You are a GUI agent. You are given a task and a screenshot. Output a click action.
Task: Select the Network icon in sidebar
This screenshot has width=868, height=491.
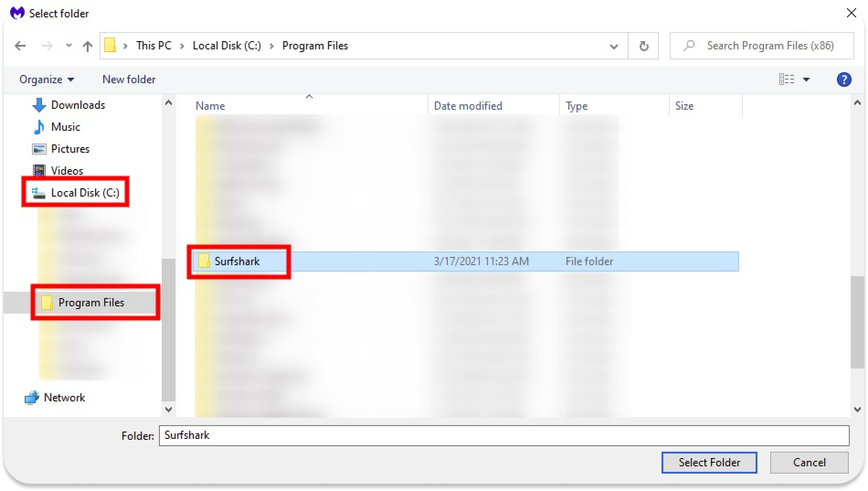coord(32,398)
